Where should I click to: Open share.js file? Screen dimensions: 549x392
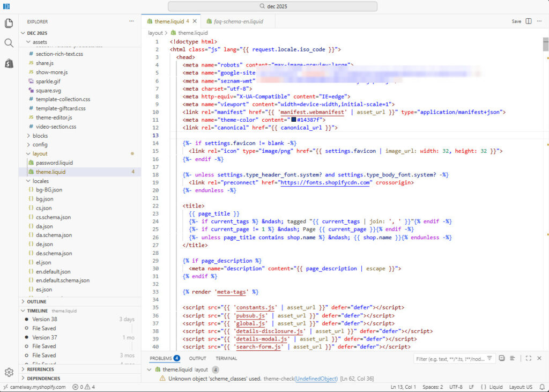(44, 63)
